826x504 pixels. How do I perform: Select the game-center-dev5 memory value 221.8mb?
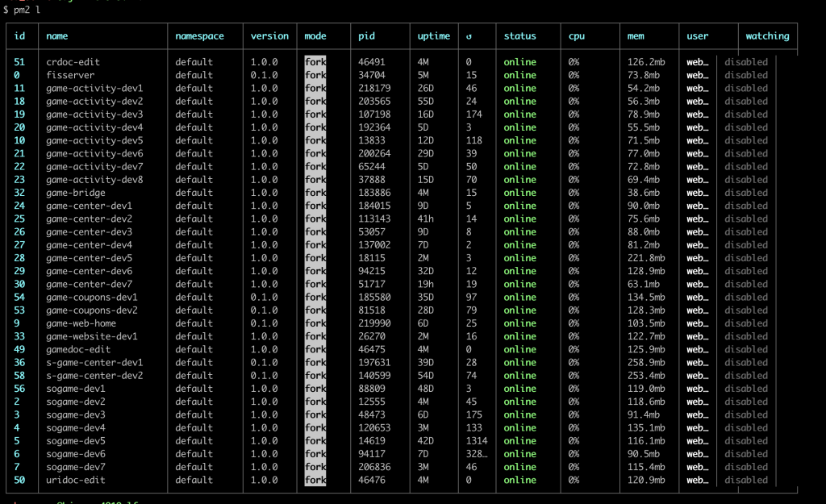(x=644, y=257)
